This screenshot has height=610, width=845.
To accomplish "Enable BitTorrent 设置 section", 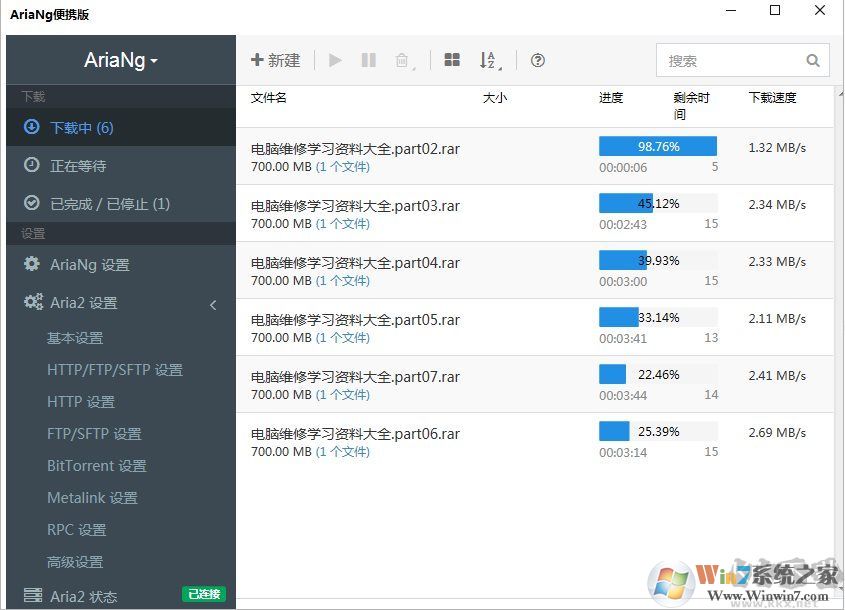I will tap(96, 465).
